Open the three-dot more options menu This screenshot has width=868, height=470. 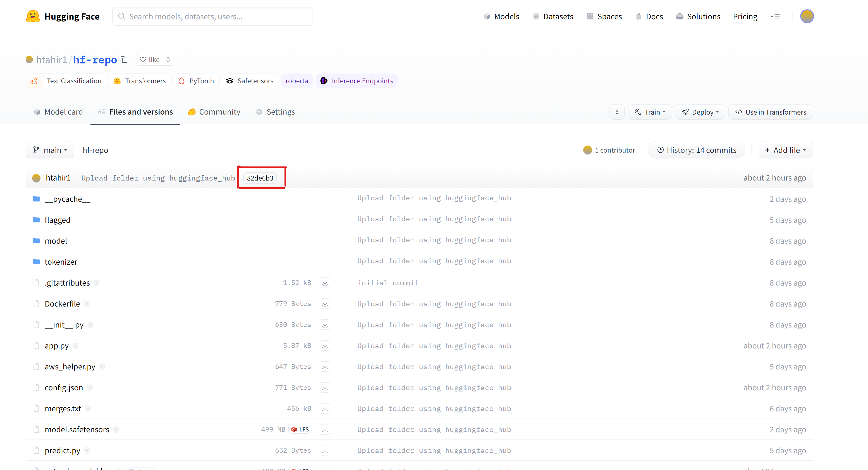617,112
